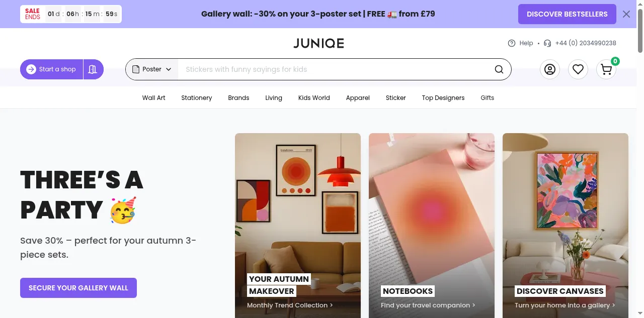Click the sale ends countdown timer
The height and width of the screenshot is (318, 644).
click(x=71, y=14)
